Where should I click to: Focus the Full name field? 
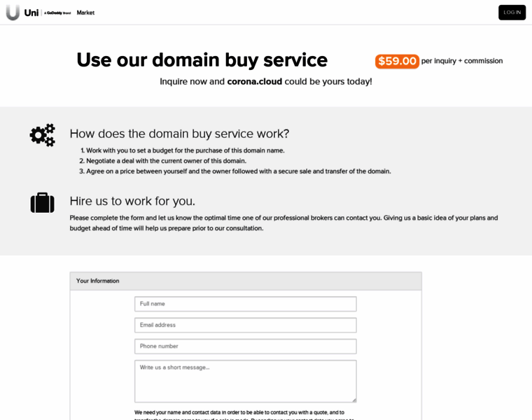click(x=245, y=304)
